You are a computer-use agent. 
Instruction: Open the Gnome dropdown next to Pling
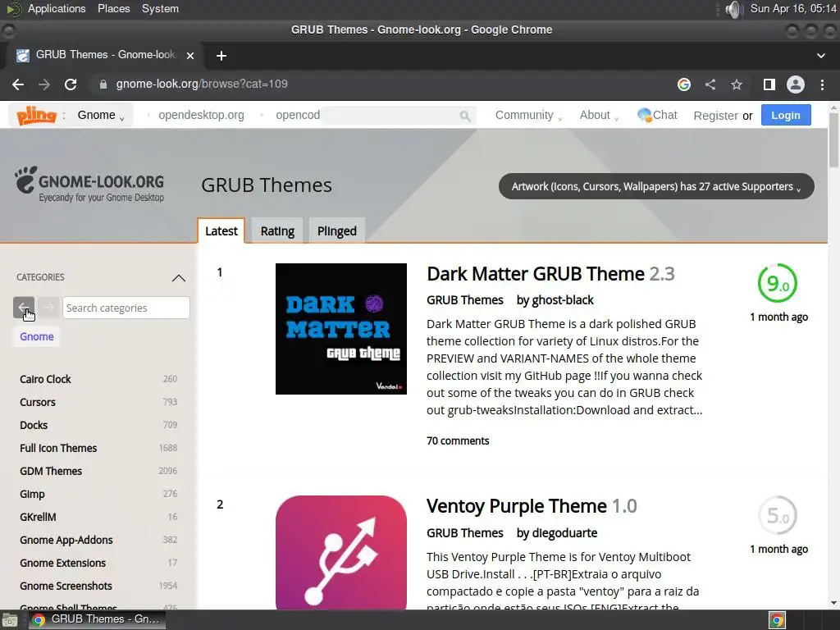point(101,115)
